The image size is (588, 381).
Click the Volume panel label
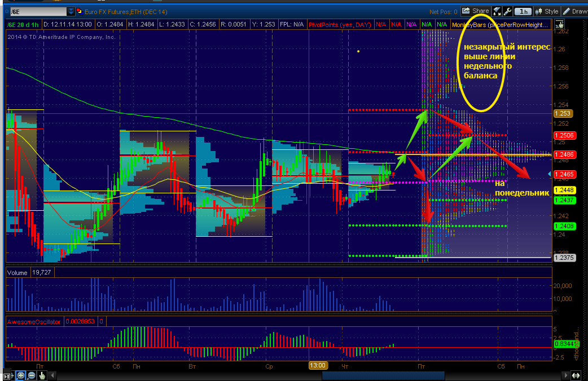point(17,273)
